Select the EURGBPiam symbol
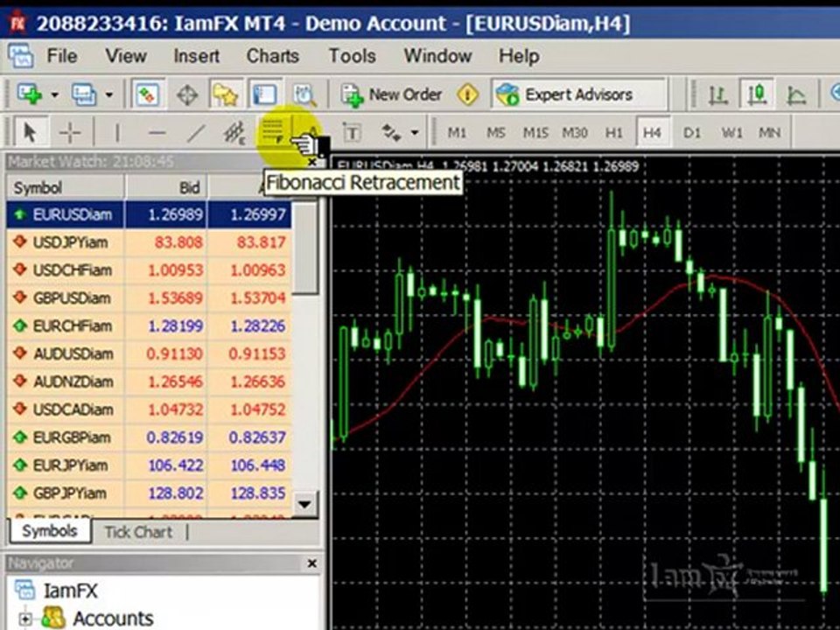The width and height of the screenshot is (840, 630). click(72, 437)
